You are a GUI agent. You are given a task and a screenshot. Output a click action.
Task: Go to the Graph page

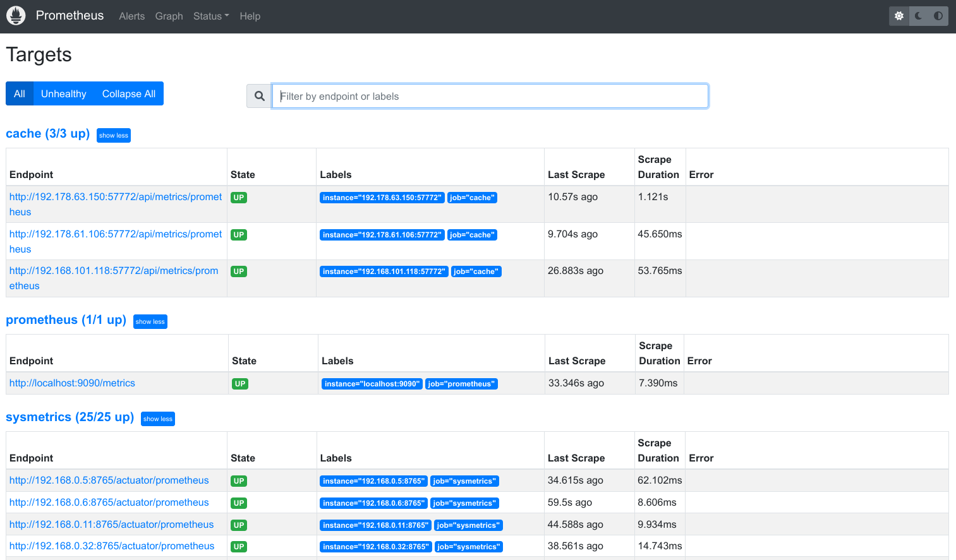[x=169, y=16]
